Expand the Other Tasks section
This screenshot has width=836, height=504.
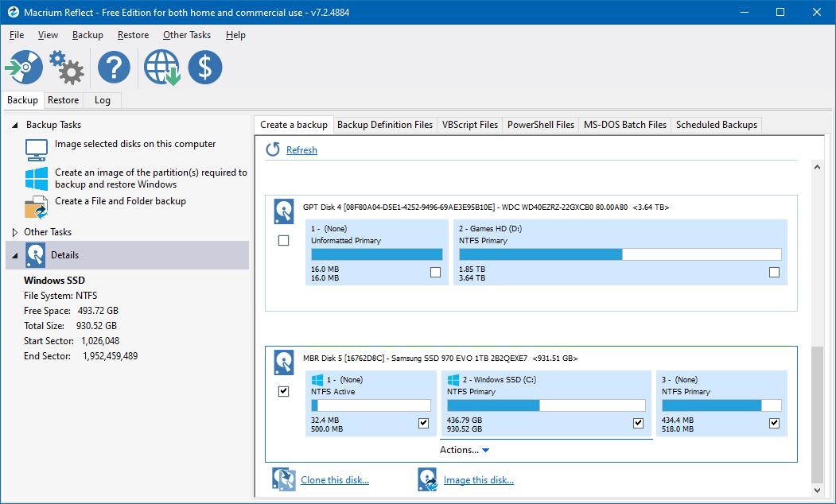[x=15, y=232]
